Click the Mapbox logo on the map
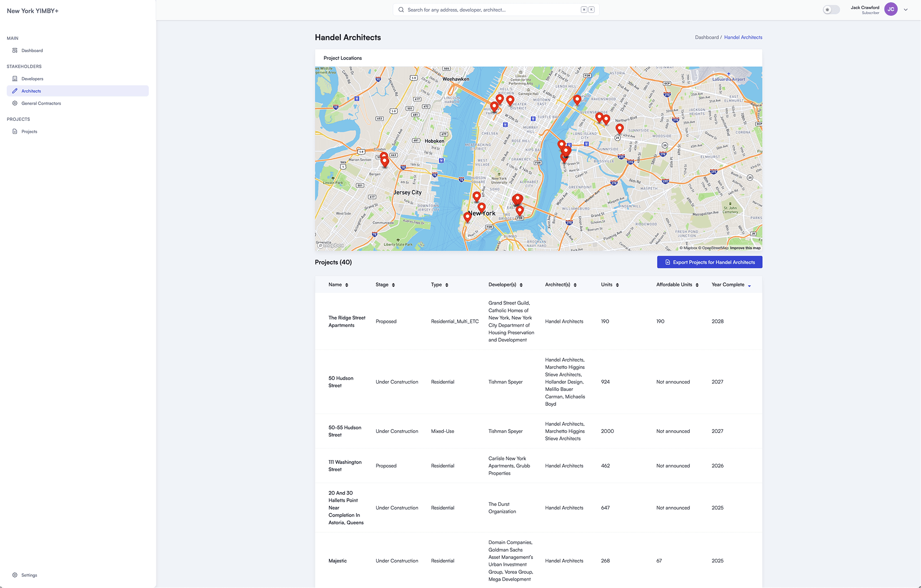 pyautogui.click(x=331, y=245)
